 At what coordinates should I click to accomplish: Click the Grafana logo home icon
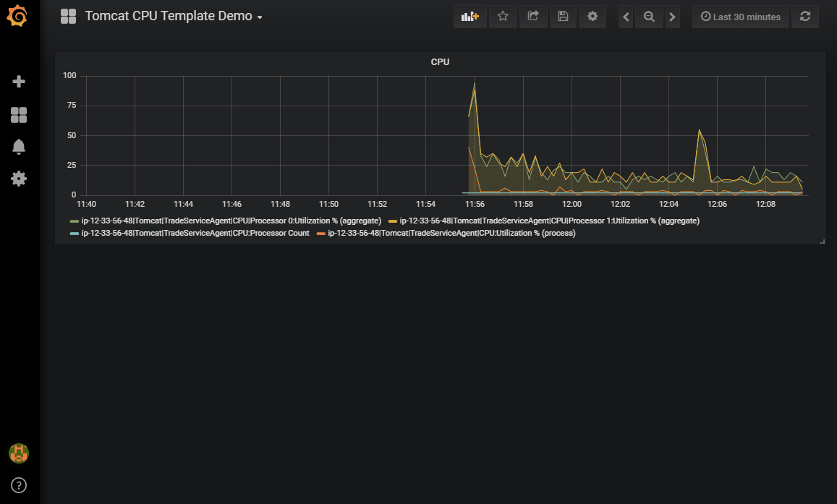pos(19,16)
